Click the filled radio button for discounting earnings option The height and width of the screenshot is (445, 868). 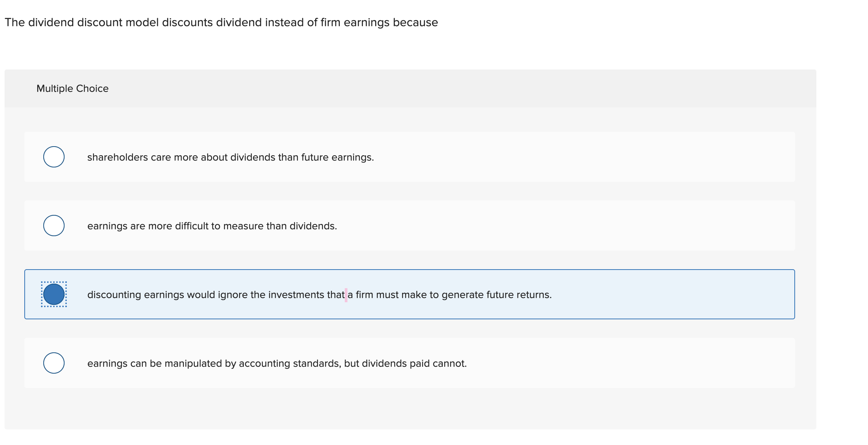click(x=54, y=294)
